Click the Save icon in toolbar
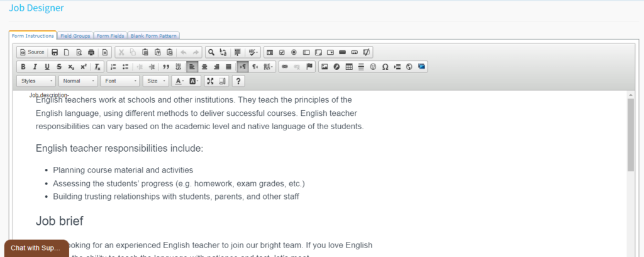 click(x=55, y=52)
